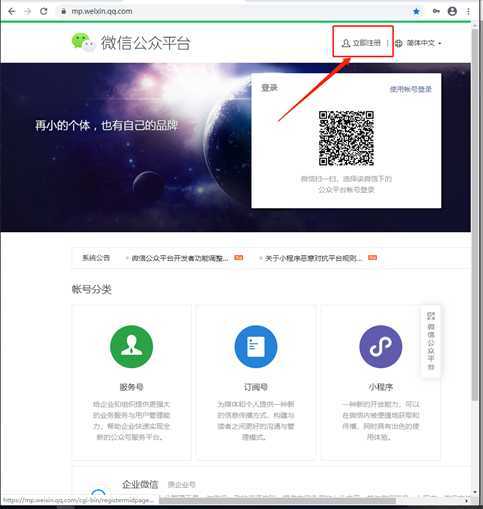Bookmark page with the star icon
Screen dimensions: 483x509
pyautogui.click(x=416, y=11)
